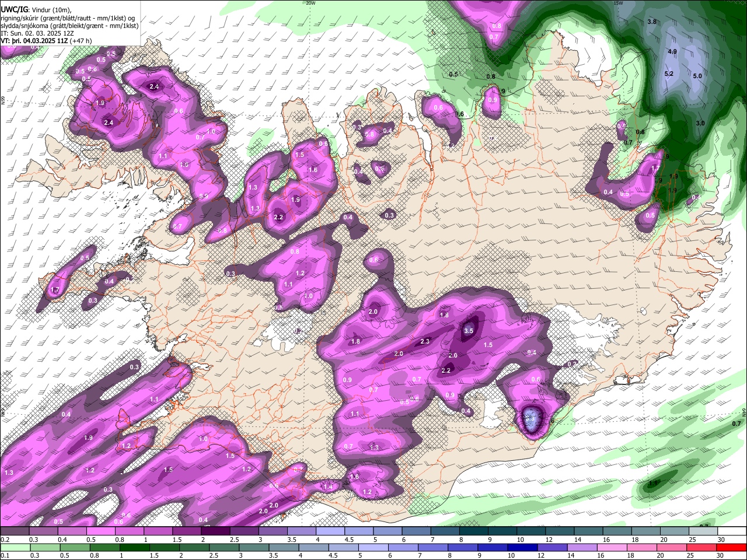Pick the lightest green 0.1–0.3 bottom scale swatch

click(x=15, y=548)
